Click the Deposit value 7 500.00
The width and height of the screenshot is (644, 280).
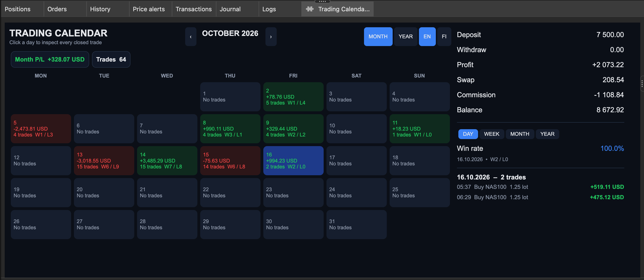pyautogui.click(x=610, y=35)
